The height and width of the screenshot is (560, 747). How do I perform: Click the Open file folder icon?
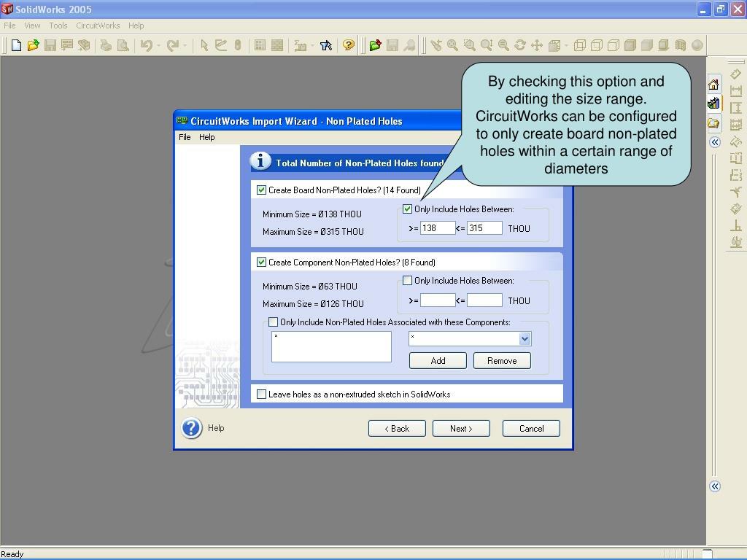(33, 45)
